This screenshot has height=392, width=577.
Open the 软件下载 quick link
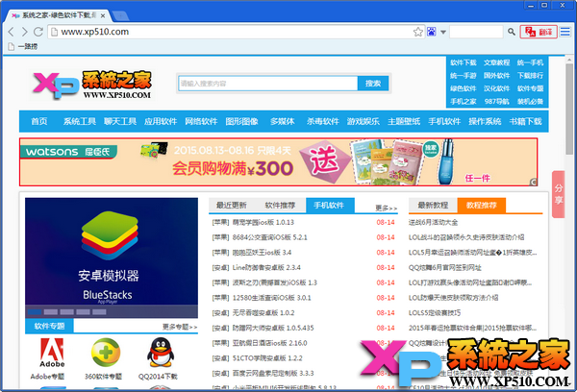[463, 62]
